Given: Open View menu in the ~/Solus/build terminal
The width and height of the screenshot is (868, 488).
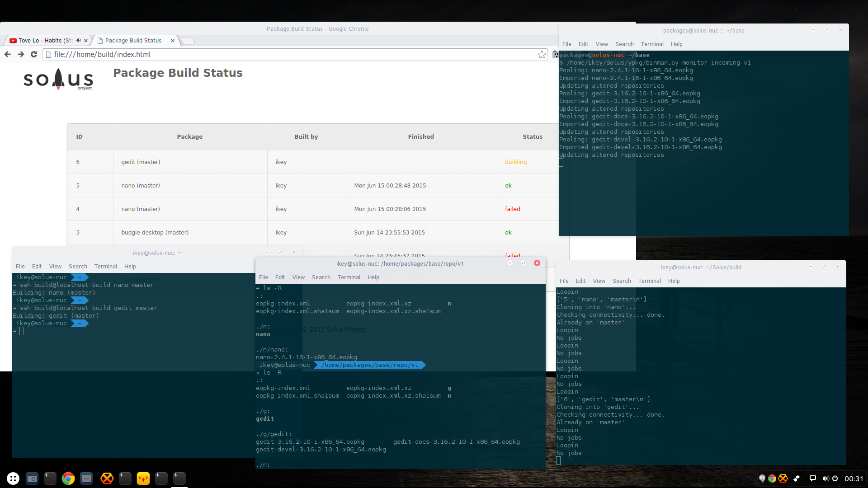Looking at the screenshot, I should pos(599,281).
